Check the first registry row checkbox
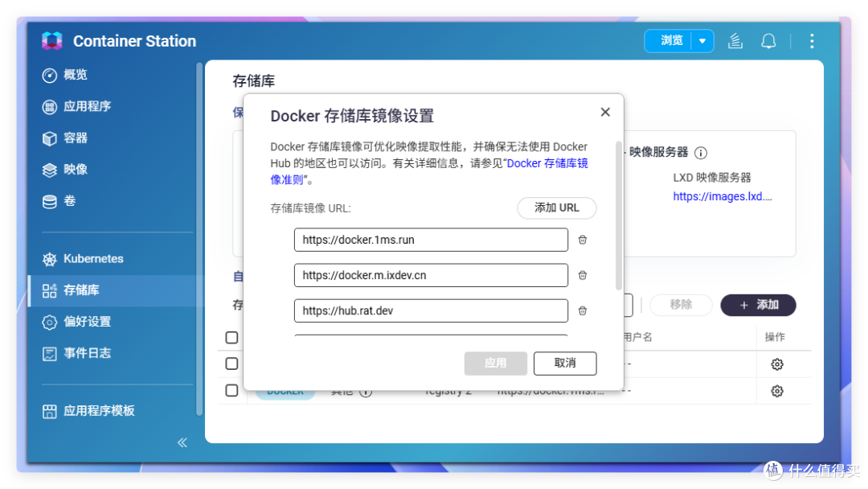The height and width of the screenshot is (489, 868). click(232, 364)
